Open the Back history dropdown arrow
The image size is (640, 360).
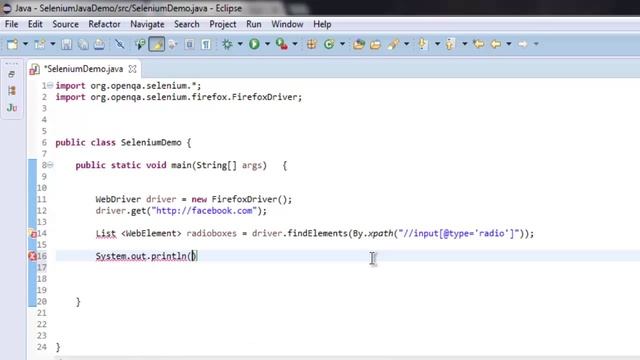tap(509, 44)
